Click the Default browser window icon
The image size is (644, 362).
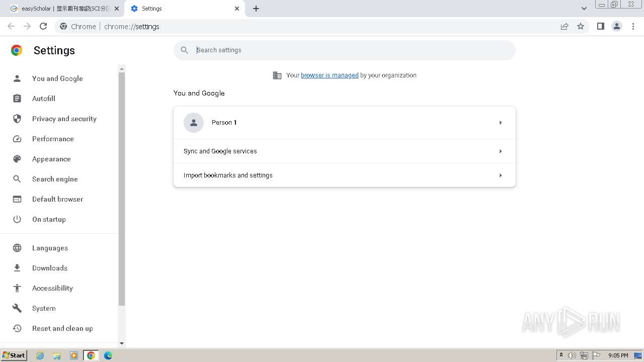click(17, 199)
